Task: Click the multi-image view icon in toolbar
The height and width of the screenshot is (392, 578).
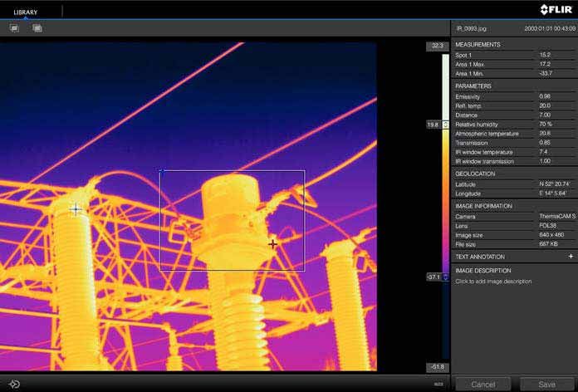Action: click(37, 28)
